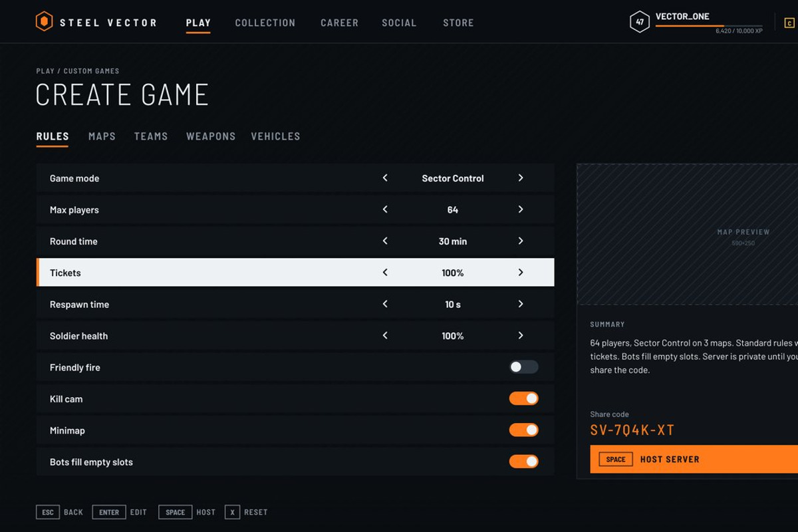Viewport: 798px width, 532px height.
Task: Switch to the RULES tab
Action: (53, 136)
